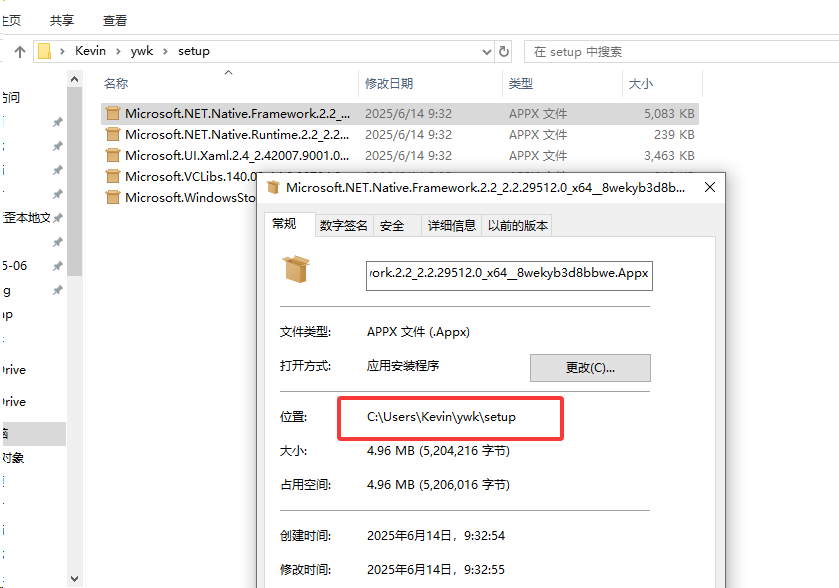Click the Microsoft.UI.Xaml package file icon

(x=112, y=156)
